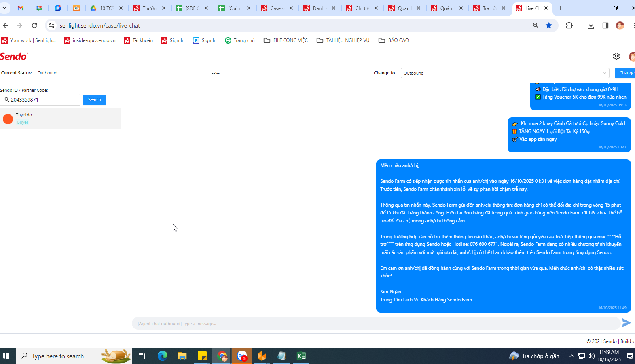Image resolution: width=635 pixels, height=364 pixels.
Task: Click the send message arrow icon
Action: (626, 323)
